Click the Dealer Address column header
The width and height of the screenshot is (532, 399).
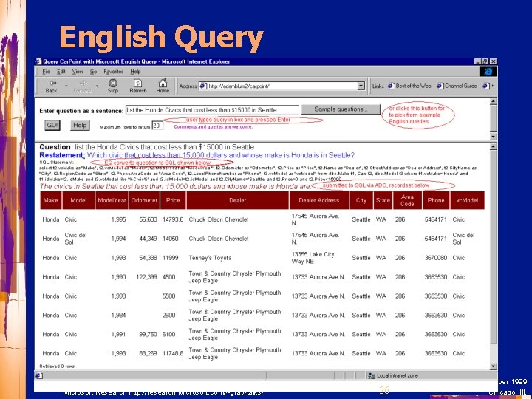[319, 200]
